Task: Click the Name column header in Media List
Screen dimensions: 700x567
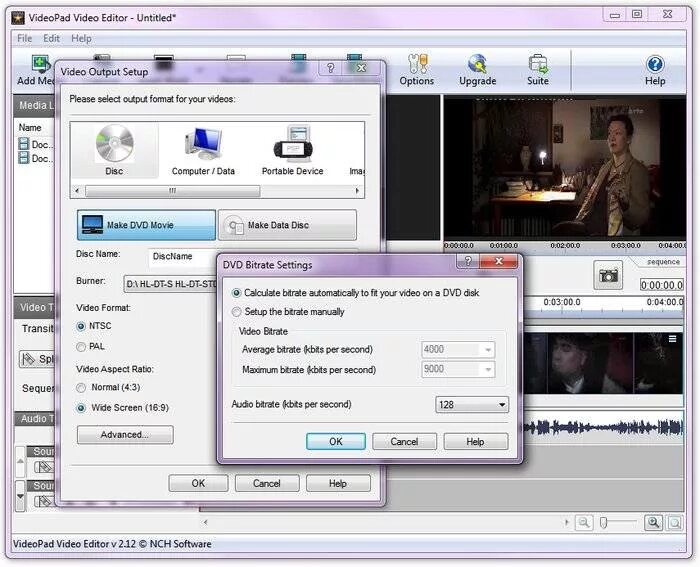Action: (x=30, y=128)
